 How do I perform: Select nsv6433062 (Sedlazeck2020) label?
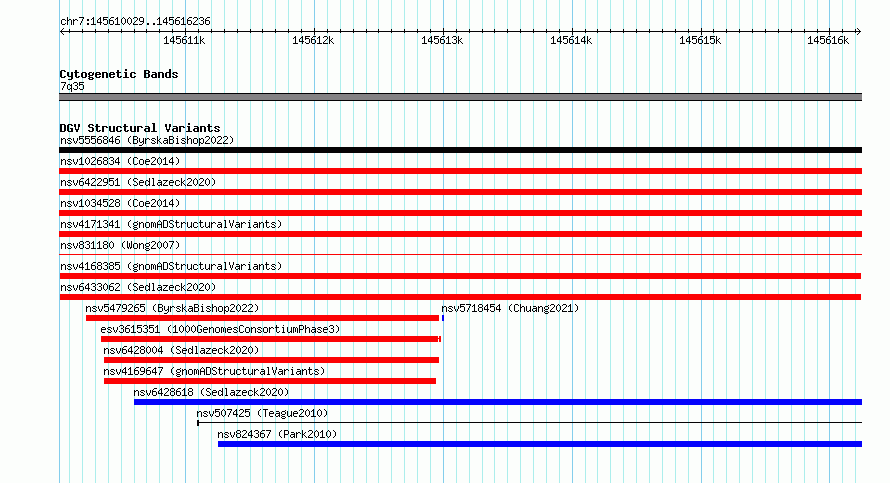point(138,287)
